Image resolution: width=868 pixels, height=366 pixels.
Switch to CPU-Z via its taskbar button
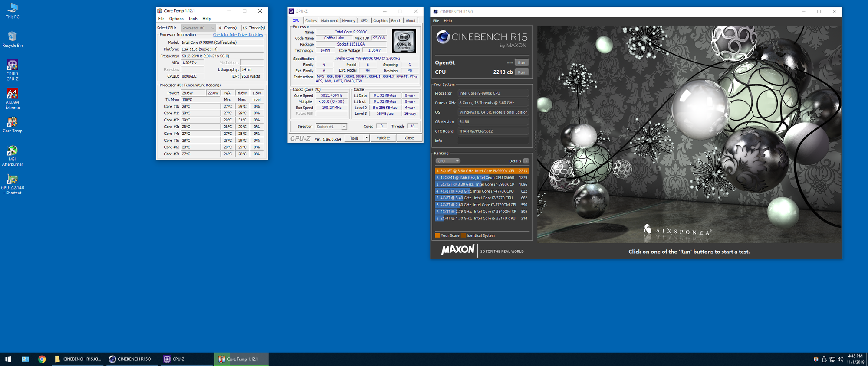click(186, 359)
